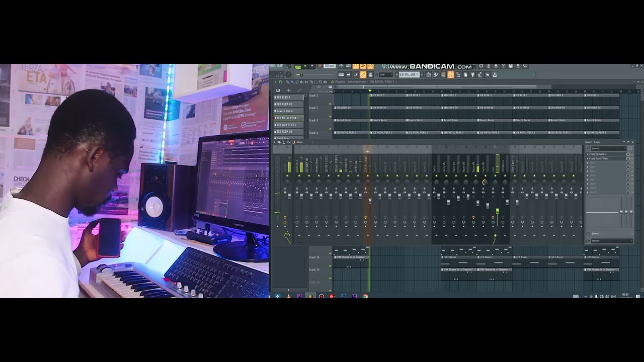Mute the JEB KEEK 3 mixer insert
This screenshot has height=362, width=644.
pos(299,175)
